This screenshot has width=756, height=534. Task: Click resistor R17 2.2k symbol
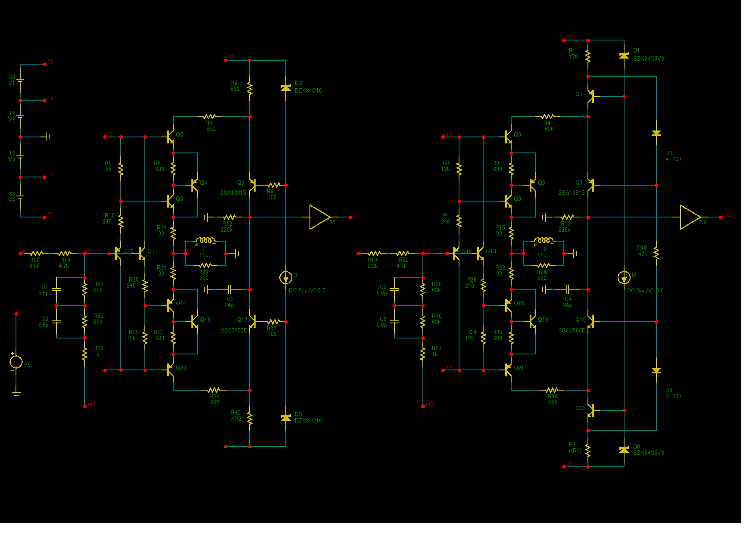pyautogui.click(x=36, y=253)
